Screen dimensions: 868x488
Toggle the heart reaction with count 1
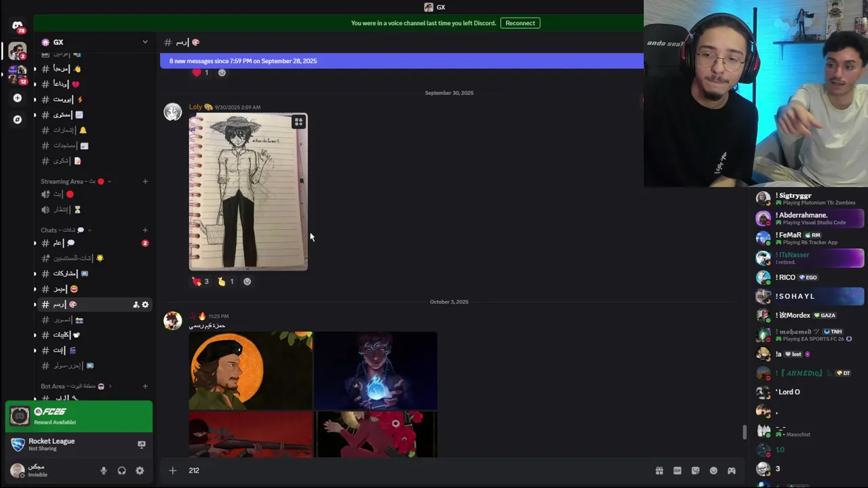(200, 73)
